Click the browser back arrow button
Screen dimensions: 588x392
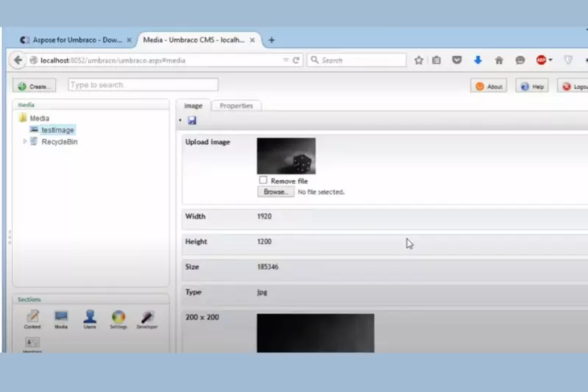18,60
